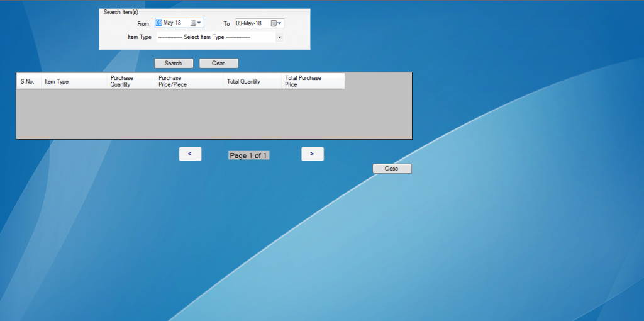The height and width of the screenshot is (321, 644).
Task: Go to next page with > button
Action: tap(313, 154)
